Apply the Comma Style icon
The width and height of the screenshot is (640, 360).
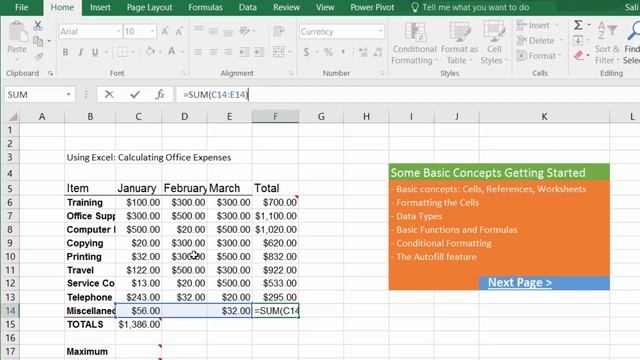pyautogui.click(x=343, y=52)
